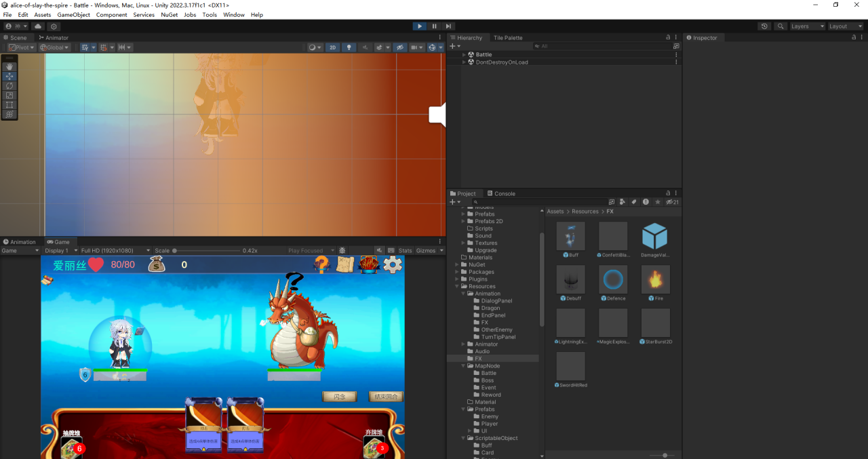Adjust the Game view Scale slider
This screenshot has height=459, width=868.
pos(175,251)
